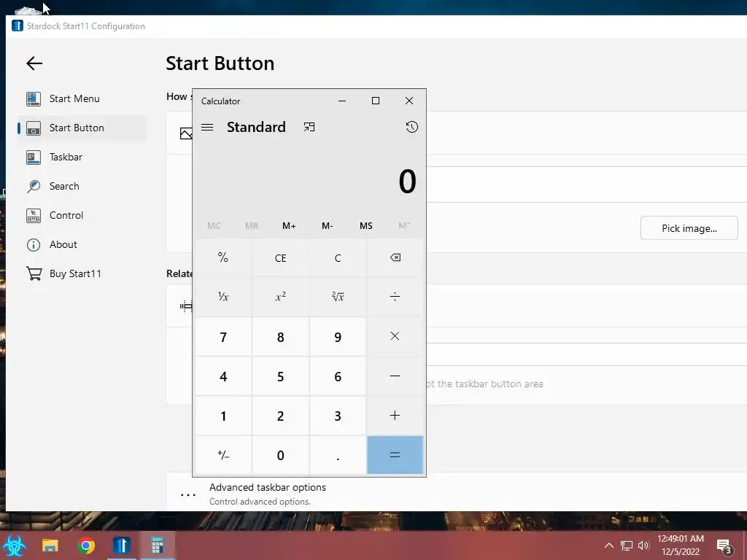Click digit 5 on Calculator
Screen dimensions: 747x560
[x=281, y=376]
